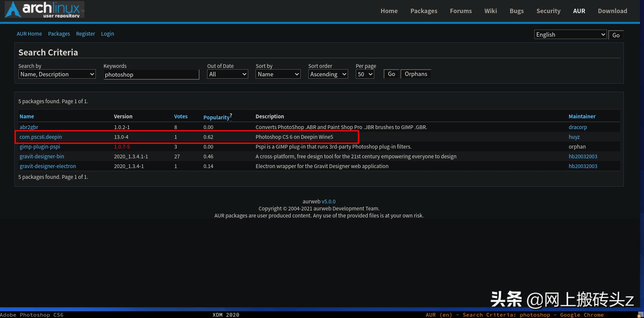Click the AUR Home link
Screen dimensions: 644x318
(x=29, y=34)
